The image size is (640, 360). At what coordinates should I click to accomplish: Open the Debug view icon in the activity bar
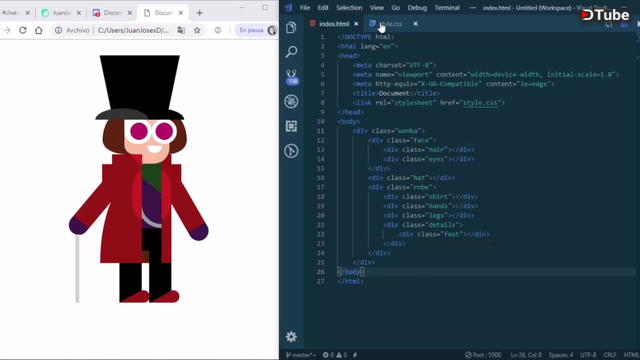(x=291, y=101)
